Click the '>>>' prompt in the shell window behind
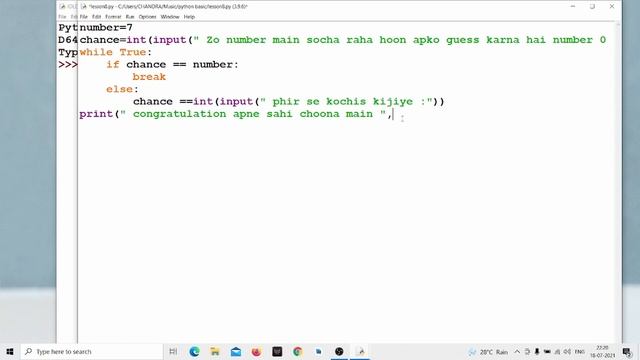Viewport: 640px width, 360px height. [x=68, y=64]
